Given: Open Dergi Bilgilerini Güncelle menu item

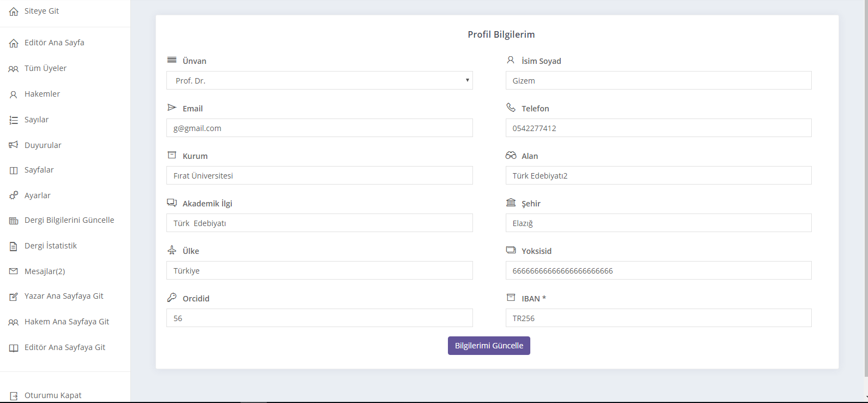Looking at the screenshot, I should point(69,220).
